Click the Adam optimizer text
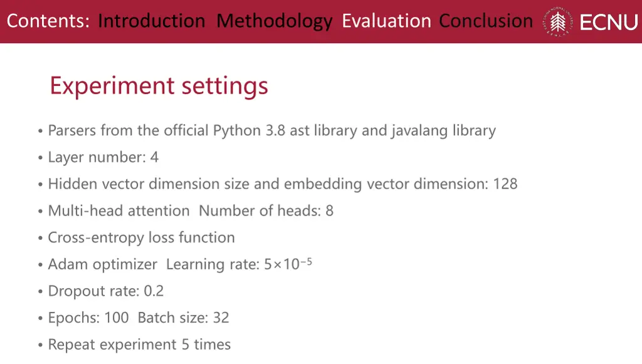This screenshot has width=642, height=364. point(102,264)
